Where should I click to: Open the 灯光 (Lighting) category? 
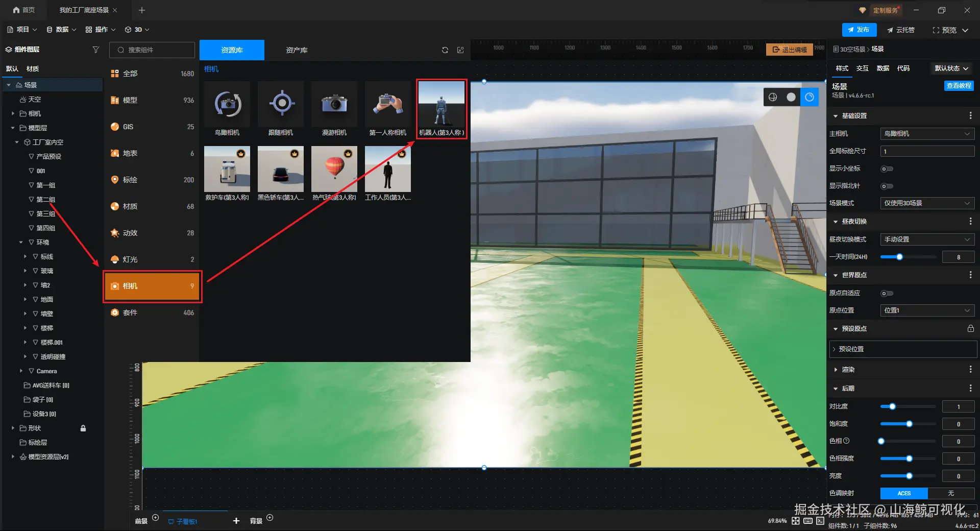pyautogui.click(x=152, y=259)
